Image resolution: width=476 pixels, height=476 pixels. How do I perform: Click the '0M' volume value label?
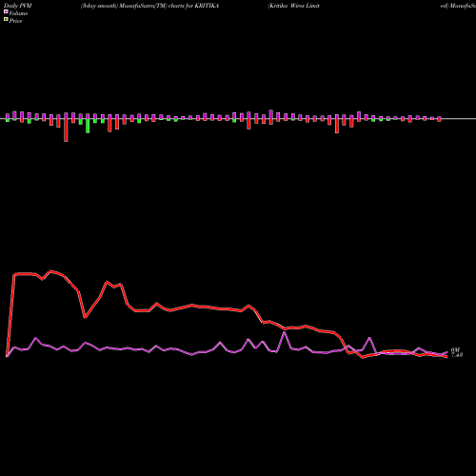(455, 349)
